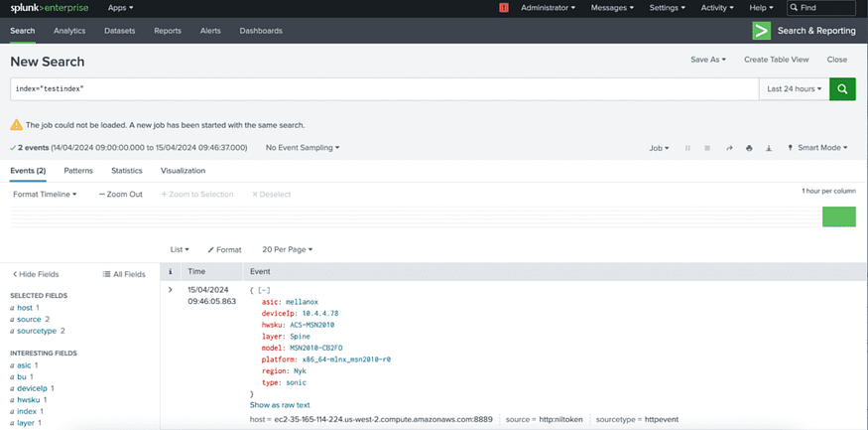Click Show as raw text link
868x430 pixels.
point(280,405)
